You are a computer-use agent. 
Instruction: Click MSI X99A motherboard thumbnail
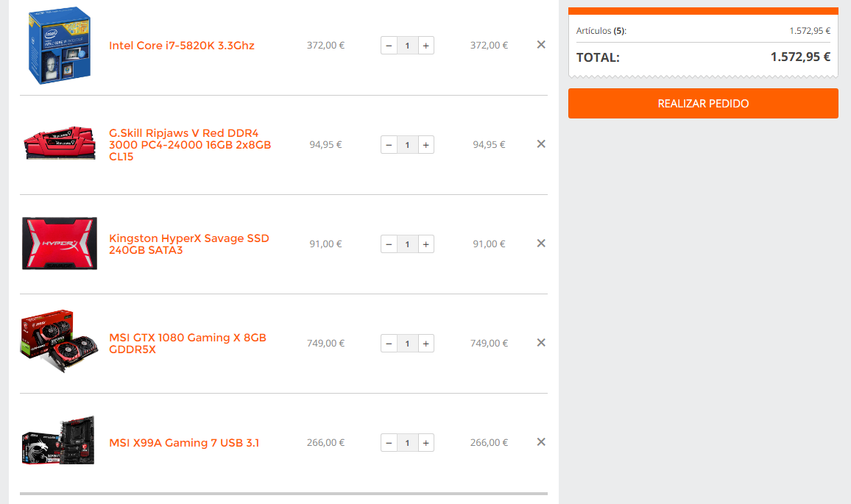pos(59,440)
